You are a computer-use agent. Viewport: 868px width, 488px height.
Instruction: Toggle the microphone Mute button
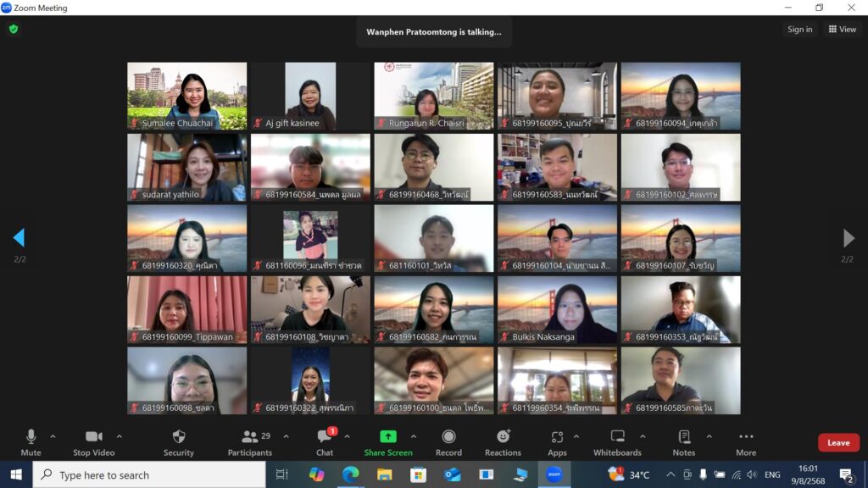(x=31, y=441)
